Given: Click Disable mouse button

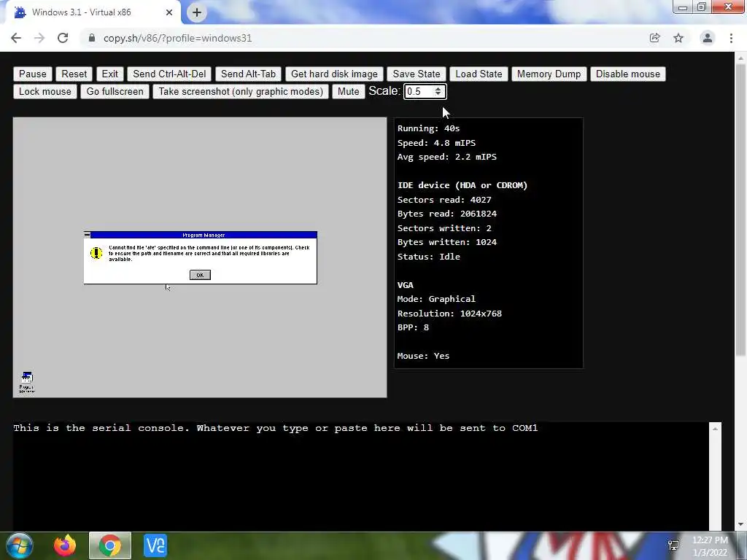Looking at the screenshot, I should [x=628, y=74].
